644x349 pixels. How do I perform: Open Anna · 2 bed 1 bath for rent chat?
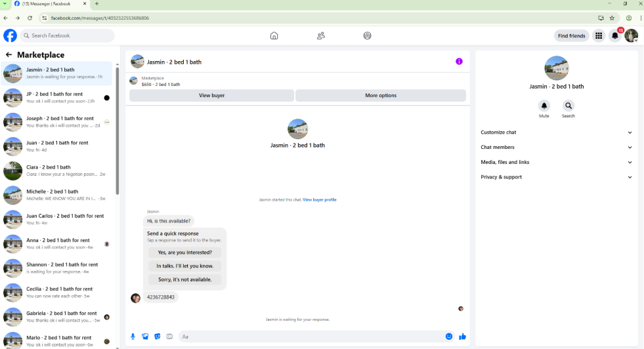(56, 244)
